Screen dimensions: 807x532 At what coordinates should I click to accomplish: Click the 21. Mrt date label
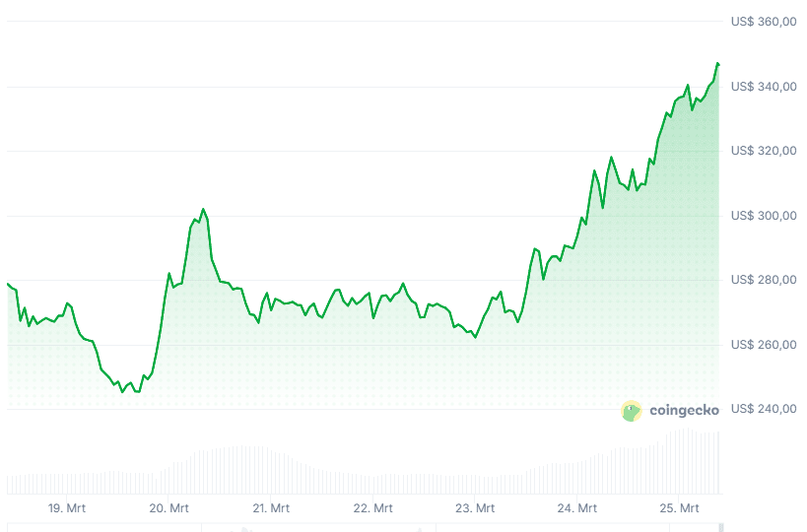tap(270, 508)
